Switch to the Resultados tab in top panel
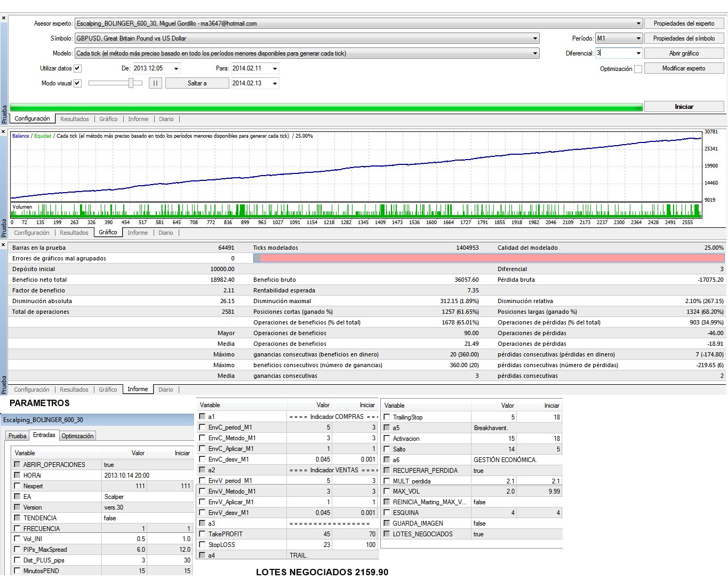 point(74,119)
